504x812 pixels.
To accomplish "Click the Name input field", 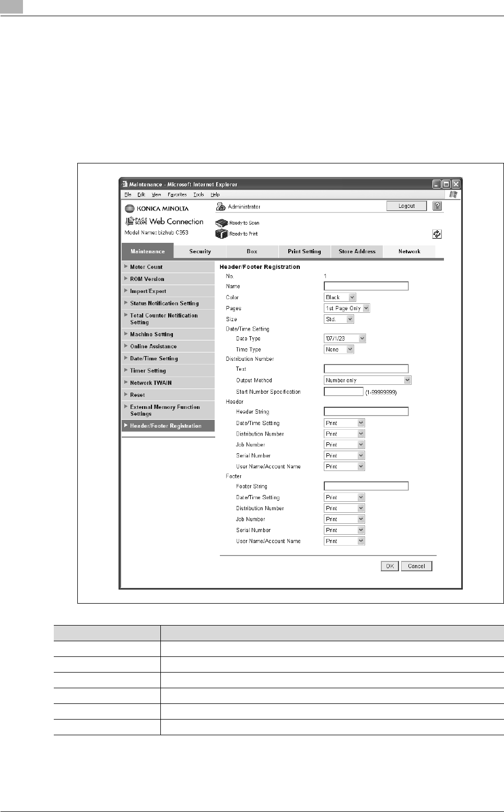I will (x=366, y=286).
